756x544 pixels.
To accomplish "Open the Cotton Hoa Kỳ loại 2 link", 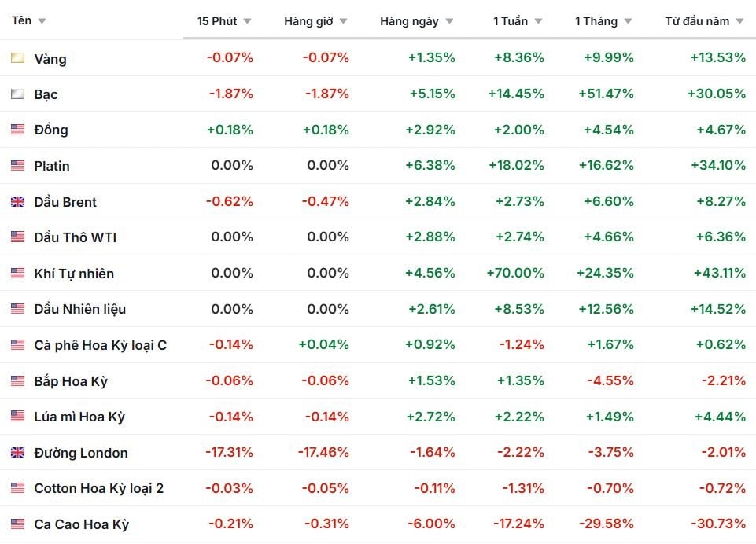I will [x=98, y=488].
